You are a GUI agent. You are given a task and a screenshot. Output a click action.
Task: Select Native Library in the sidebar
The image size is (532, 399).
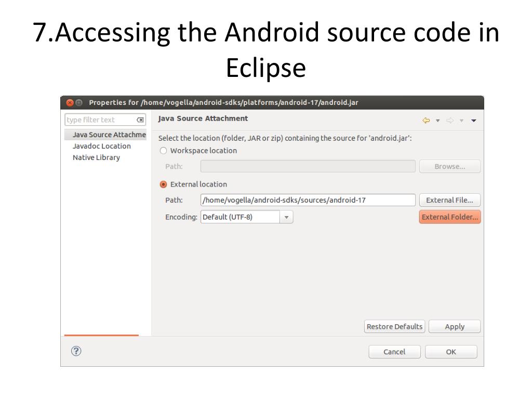(x=96, y=157)
